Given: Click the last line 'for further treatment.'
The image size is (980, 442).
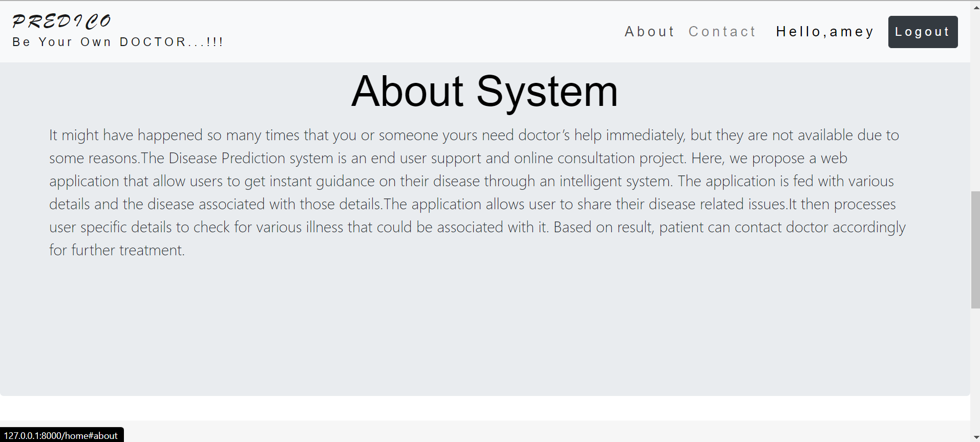Looking at the screenshot, I should pyautogui.click(x=117, y=250).
